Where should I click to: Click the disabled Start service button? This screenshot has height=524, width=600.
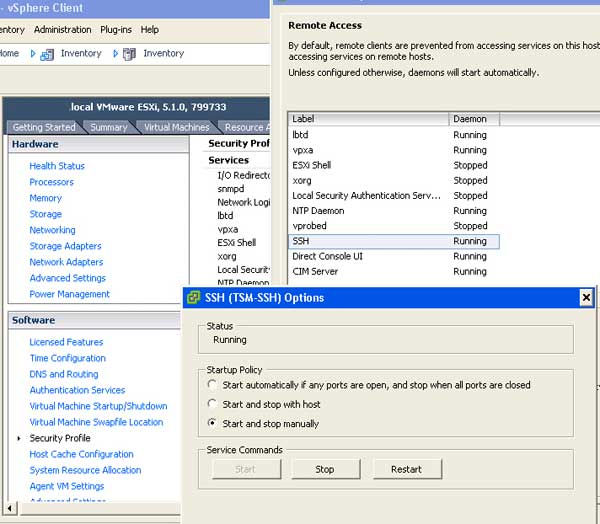246,469
